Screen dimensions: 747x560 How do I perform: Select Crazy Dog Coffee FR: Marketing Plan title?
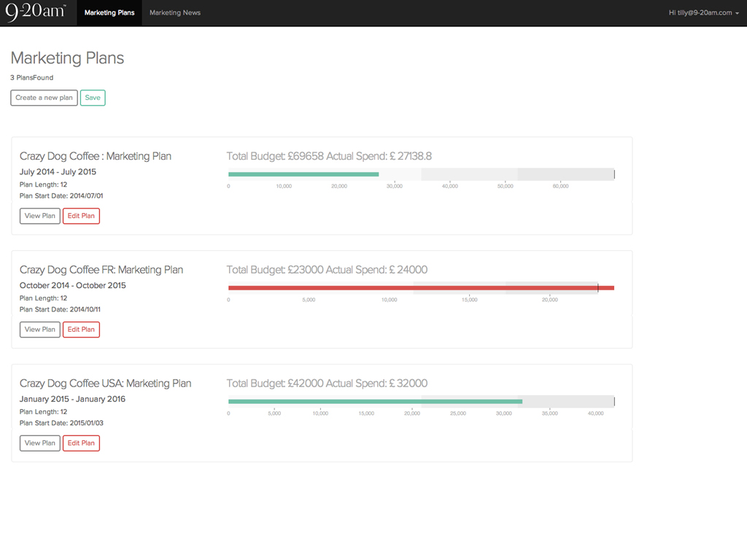(101, 270)
